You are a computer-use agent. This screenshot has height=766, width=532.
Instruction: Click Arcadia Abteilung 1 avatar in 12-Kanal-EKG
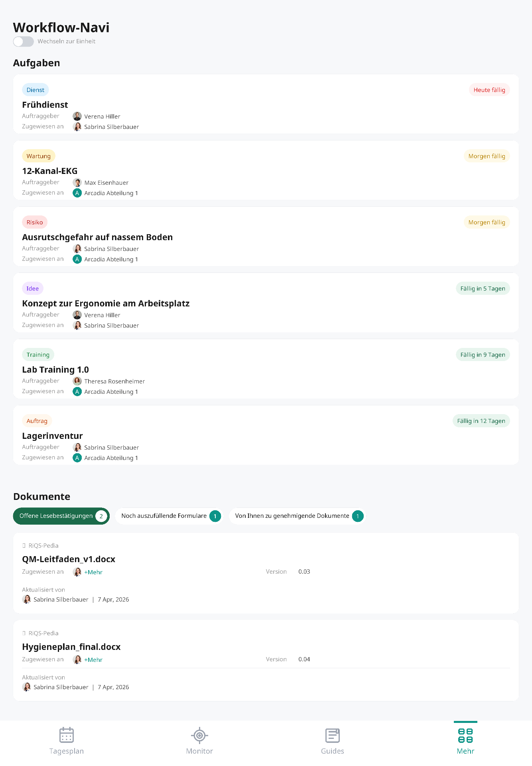click(x=77, y=193)
